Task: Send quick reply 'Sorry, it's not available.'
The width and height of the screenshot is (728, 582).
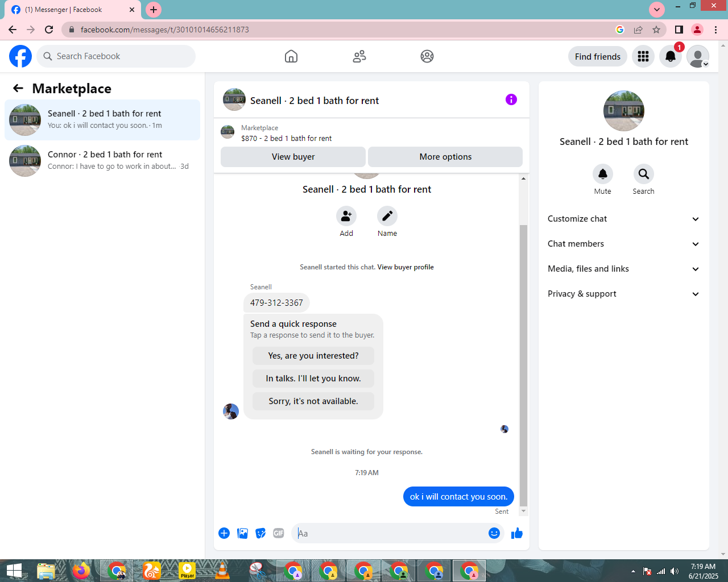Action: [x=313, y=401]
